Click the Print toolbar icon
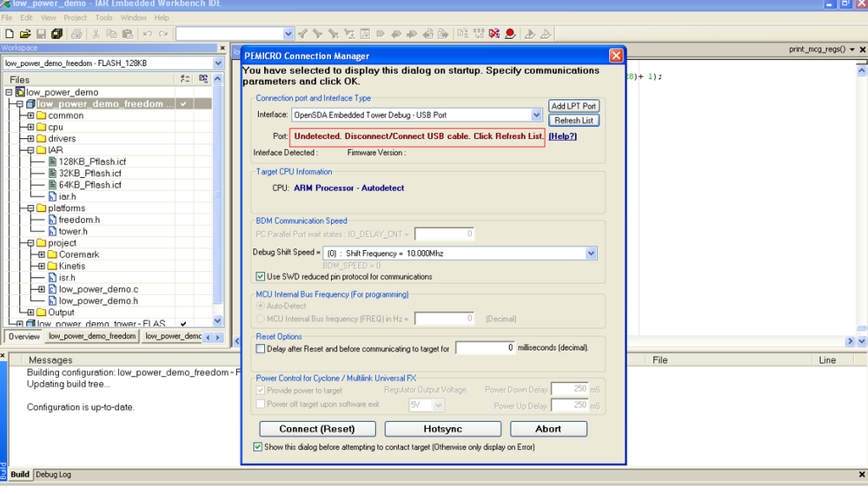Viewport: 868px width, 494px height. coord(76,35)
